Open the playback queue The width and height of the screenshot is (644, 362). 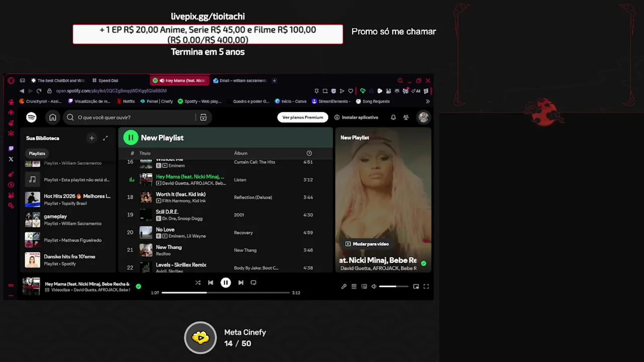[x=354, y=287]
